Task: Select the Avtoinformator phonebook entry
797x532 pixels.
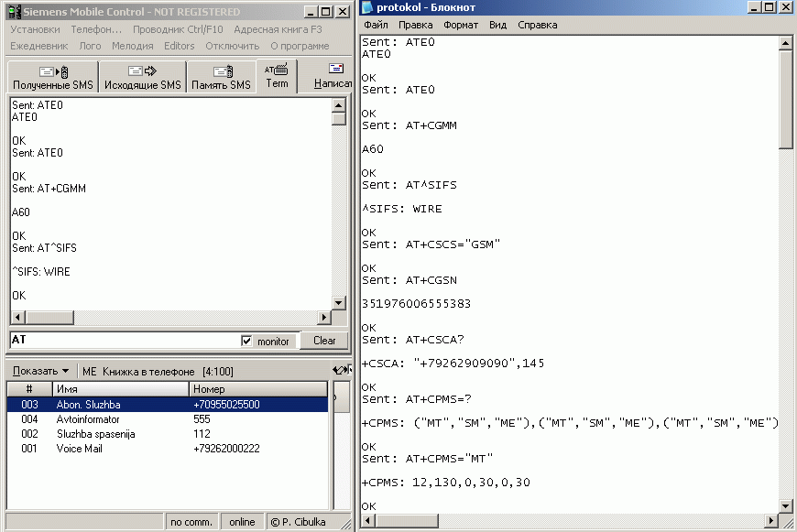Action: (x=168, y=419)
